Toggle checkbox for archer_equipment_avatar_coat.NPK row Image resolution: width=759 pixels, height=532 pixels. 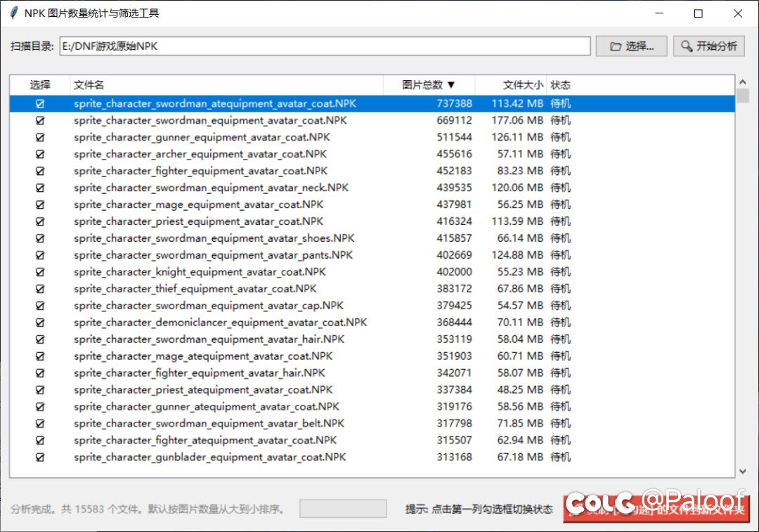click(x=40, y=154)
